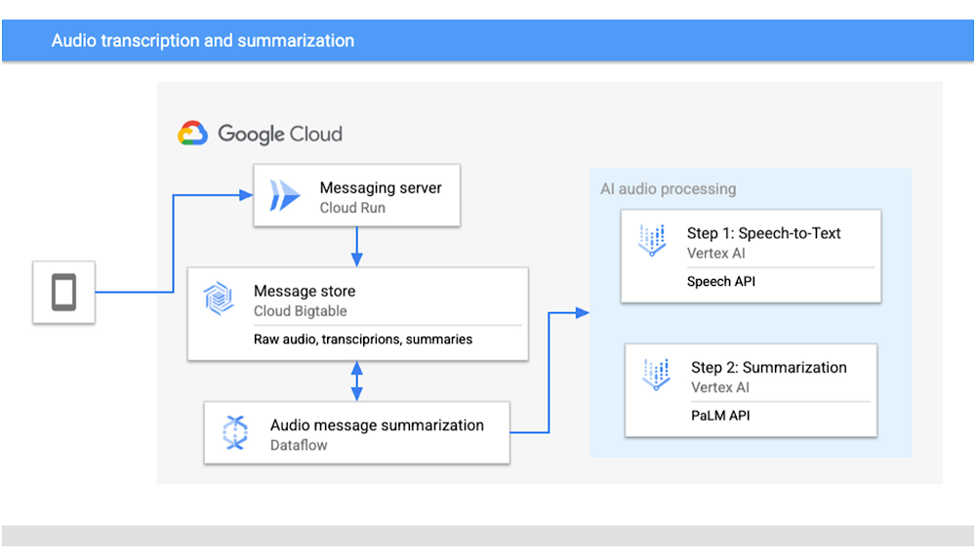Click "Raw audio, transciprions, summaries" text
The image size is (976, 560).
pos(363,340)
